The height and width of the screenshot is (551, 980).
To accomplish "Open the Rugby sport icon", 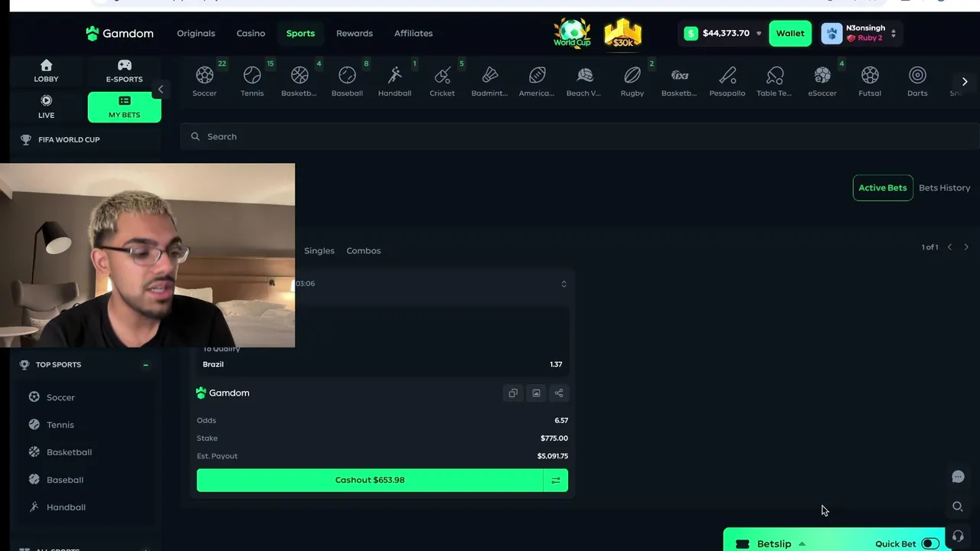I will (x=632, y=80).
